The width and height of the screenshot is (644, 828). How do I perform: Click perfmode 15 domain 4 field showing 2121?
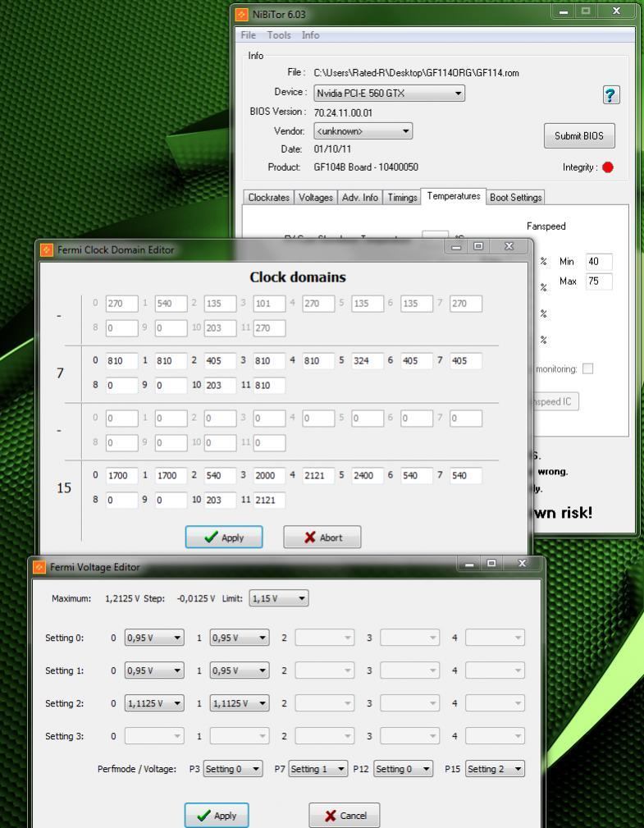[318, 475]
